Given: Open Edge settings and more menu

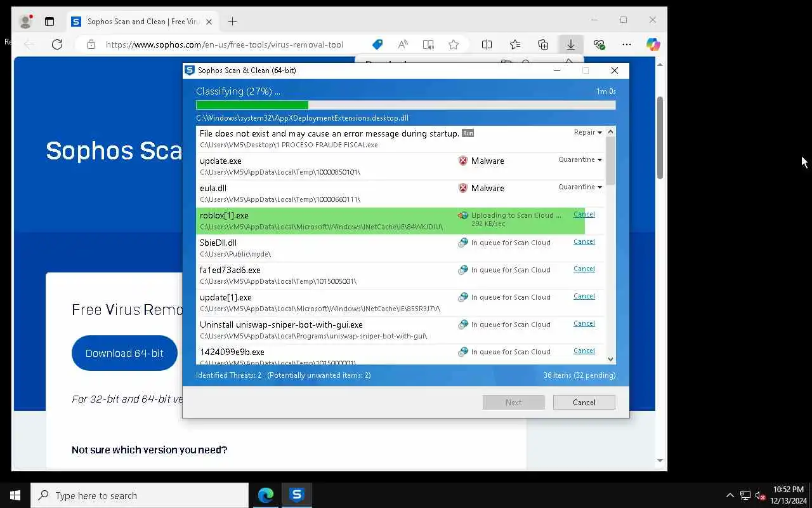Looking at the screenshot, I should point(627,44).
